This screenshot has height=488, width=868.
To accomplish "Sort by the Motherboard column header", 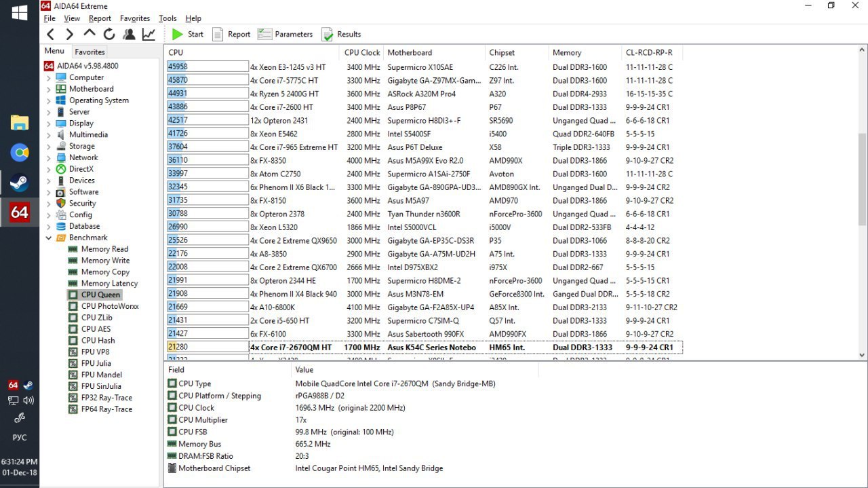I will [x=433, y=52].
